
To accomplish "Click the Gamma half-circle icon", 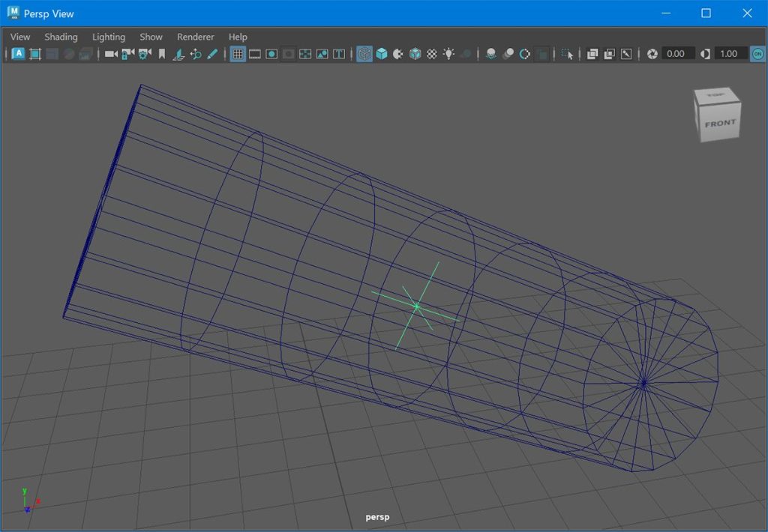I will 705,54.
